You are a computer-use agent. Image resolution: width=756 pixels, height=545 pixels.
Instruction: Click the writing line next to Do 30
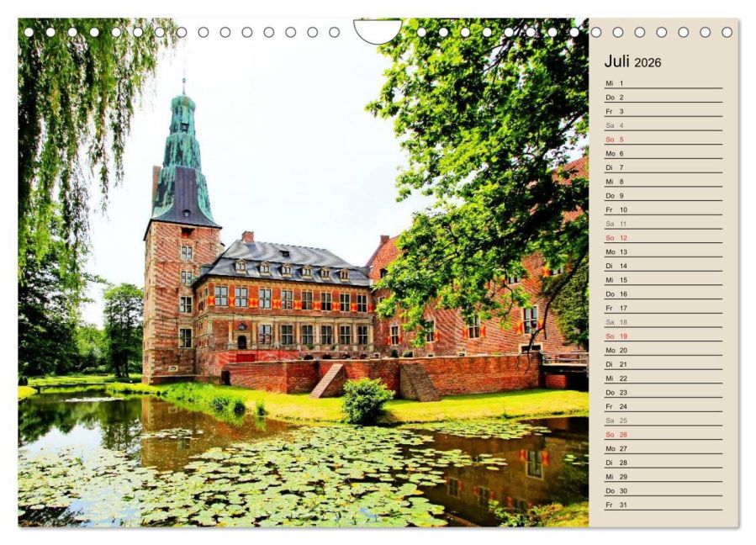point(673,489)
